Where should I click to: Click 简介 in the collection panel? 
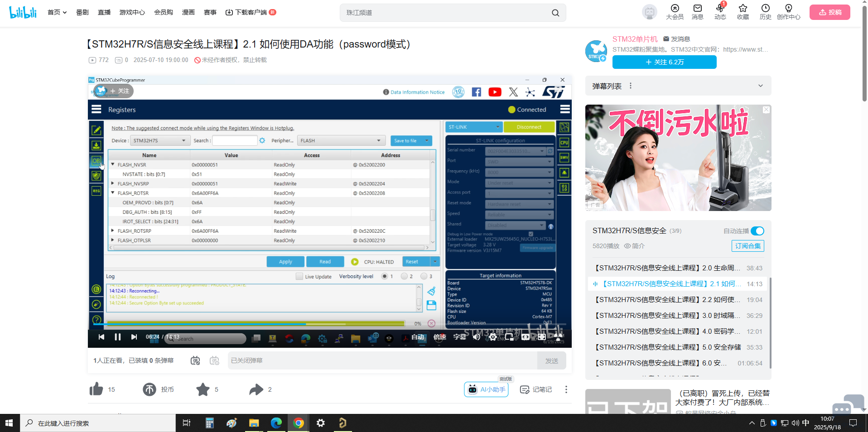[634, 246]
